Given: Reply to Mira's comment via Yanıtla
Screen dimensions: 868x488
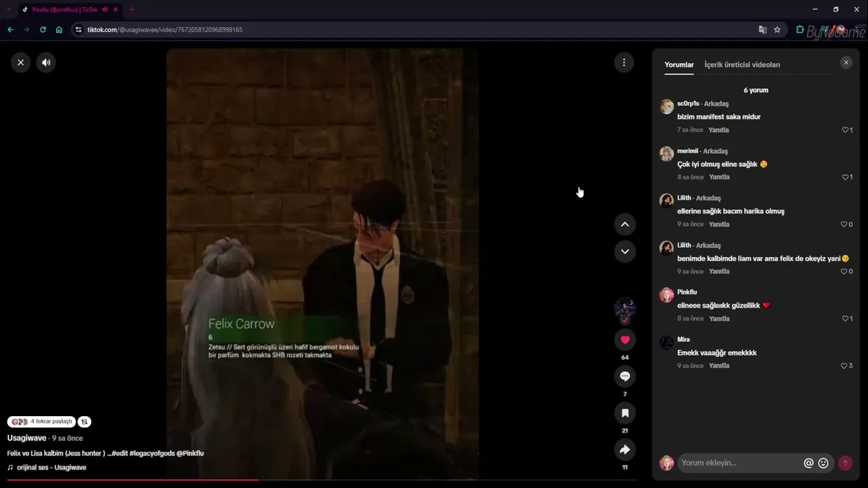Looking at the screenshot, I should (x=719, y=366).
